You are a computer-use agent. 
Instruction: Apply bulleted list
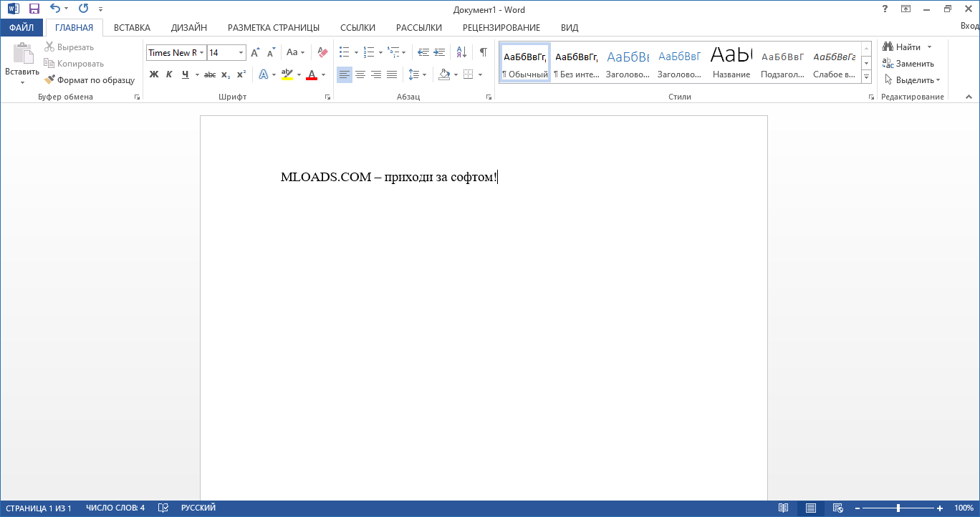coord(344,52)
